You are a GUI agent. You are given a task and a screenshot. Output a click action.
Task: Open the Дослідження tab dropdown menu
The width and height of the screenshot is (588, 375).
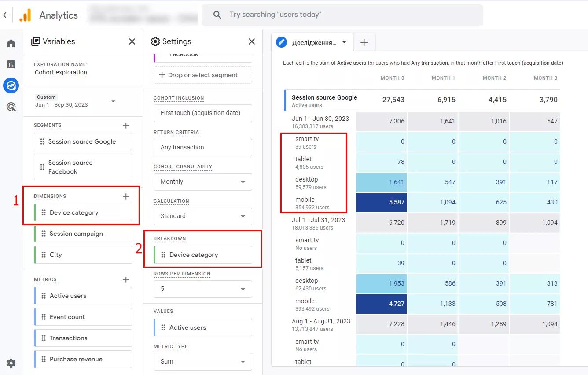pyautogui.click(x=344, y=43)
